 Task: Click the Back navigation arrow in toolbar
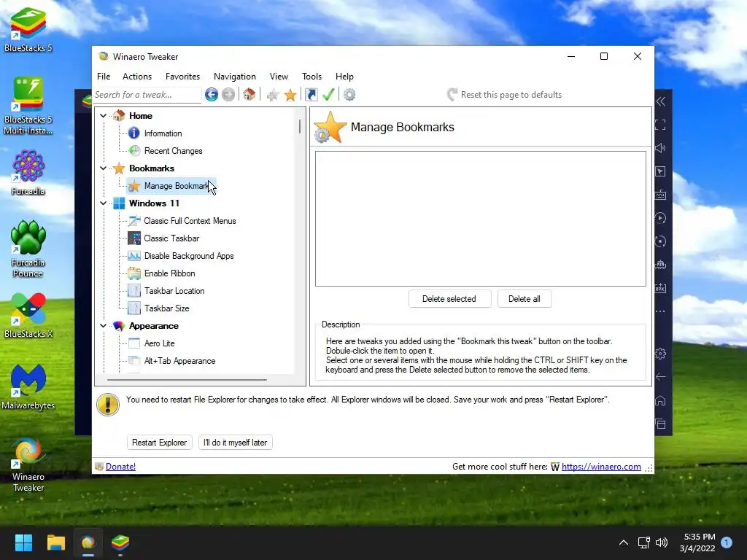(212, 94)
